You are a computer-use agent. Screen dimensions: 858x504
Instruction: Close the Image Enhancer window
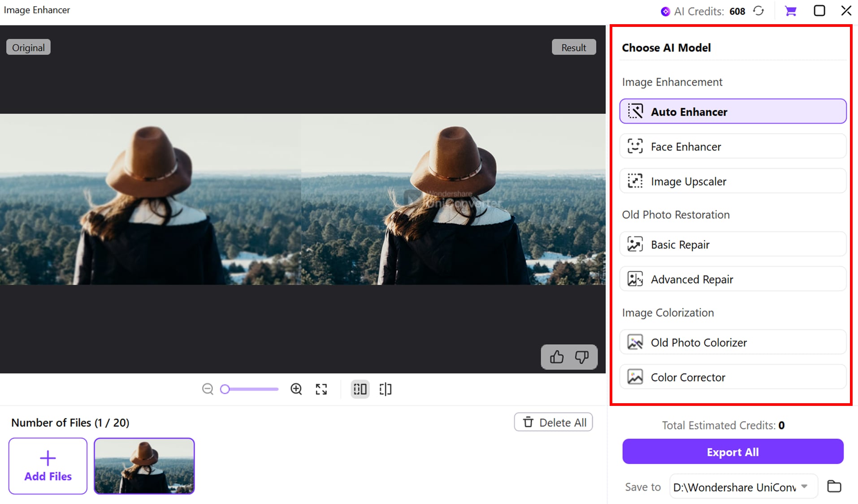(846, 11)
